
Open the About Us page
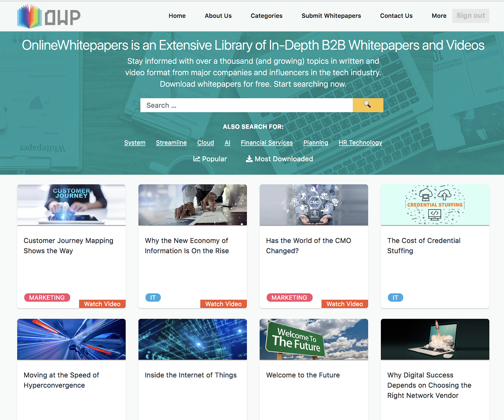(x=218, y=16)
